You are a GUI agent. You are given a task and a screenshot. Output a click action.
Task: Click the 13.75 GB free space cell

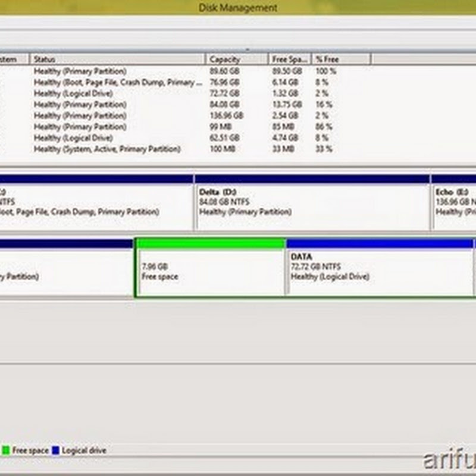[x=287, y=105]
